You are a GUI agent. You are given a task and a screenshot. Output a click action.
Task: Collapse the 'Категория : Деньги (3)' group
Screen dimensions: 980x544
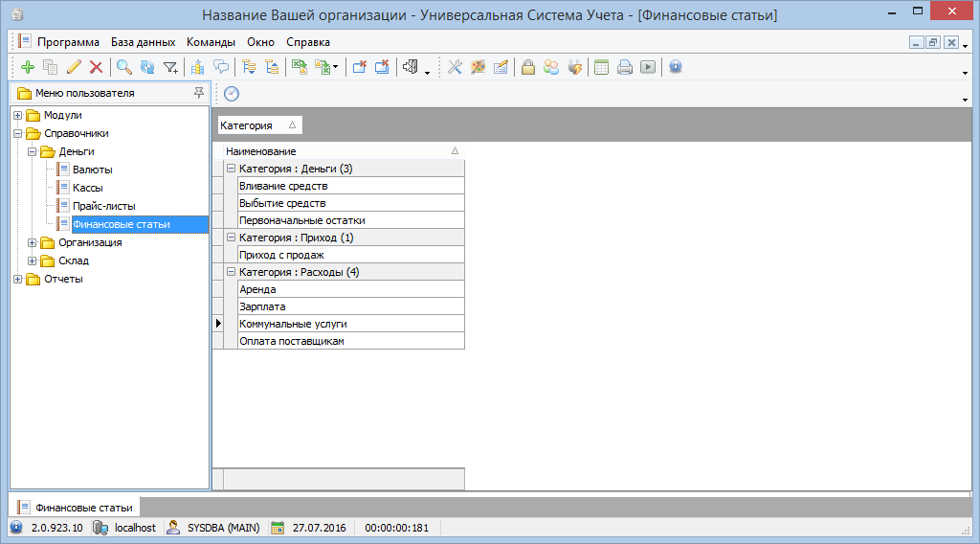tap(231, 169)
